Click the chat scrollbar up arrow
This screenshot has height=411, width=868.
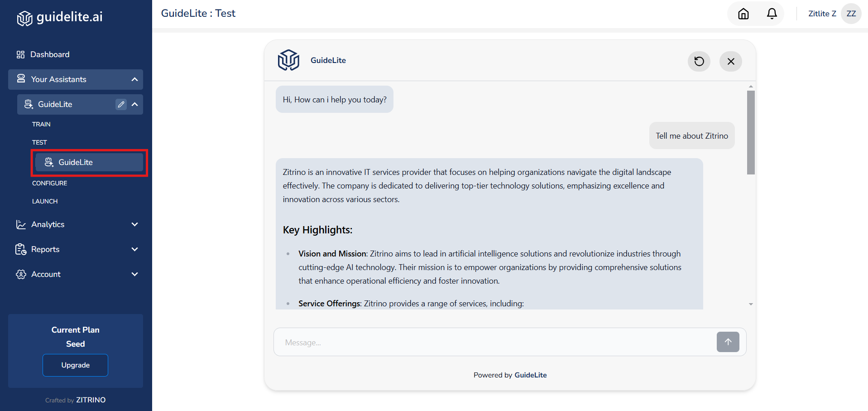click(751, 86)
